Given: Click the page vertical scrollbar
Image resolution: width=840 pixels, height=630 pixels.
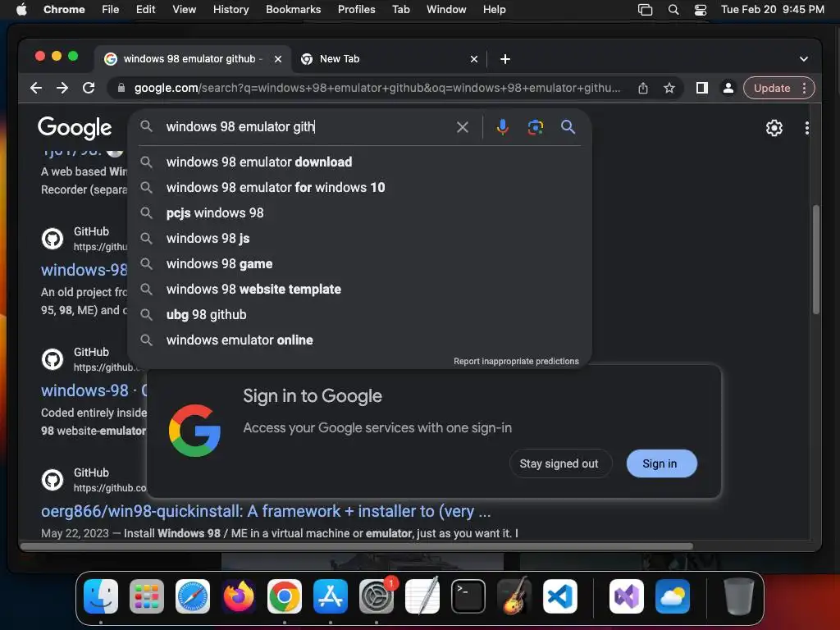Looking at the screenshot, I should 816,260.
